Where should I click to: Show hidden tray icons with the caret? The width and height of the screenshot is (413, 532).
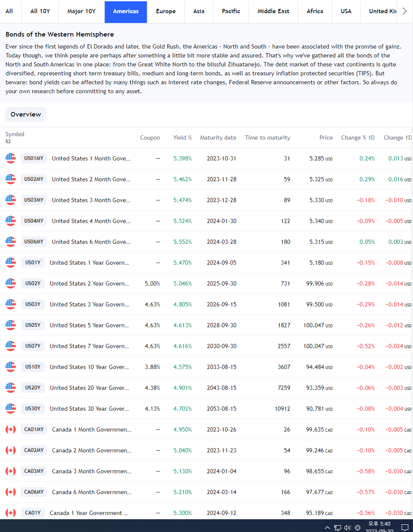point(327,528)
